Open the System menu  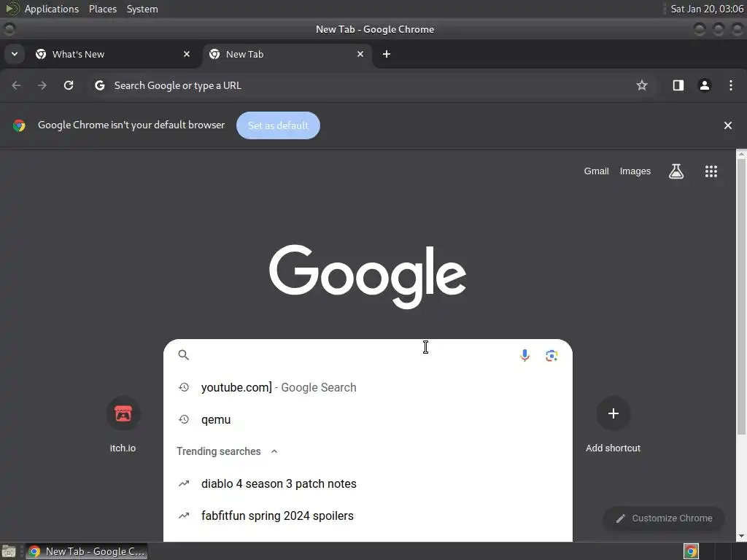142,9
